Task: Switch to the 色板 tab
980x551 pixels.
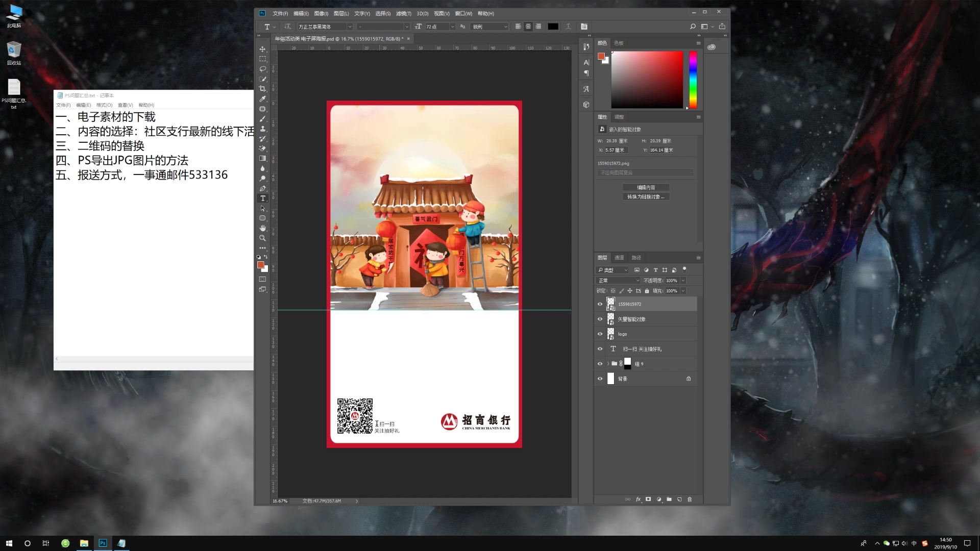Action: coord(619,43)
